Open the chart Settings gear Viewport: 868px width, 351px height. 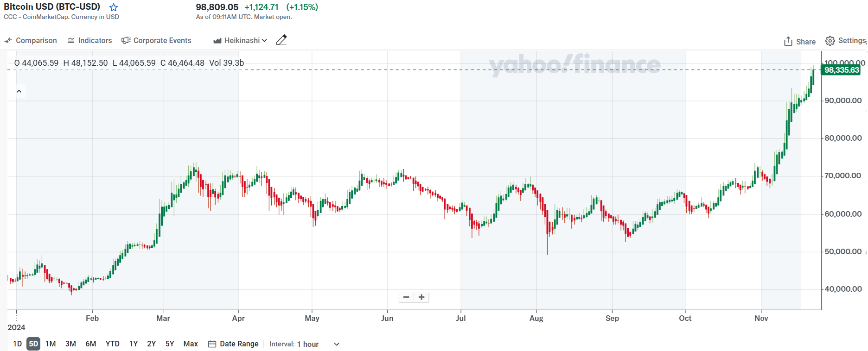830,41
